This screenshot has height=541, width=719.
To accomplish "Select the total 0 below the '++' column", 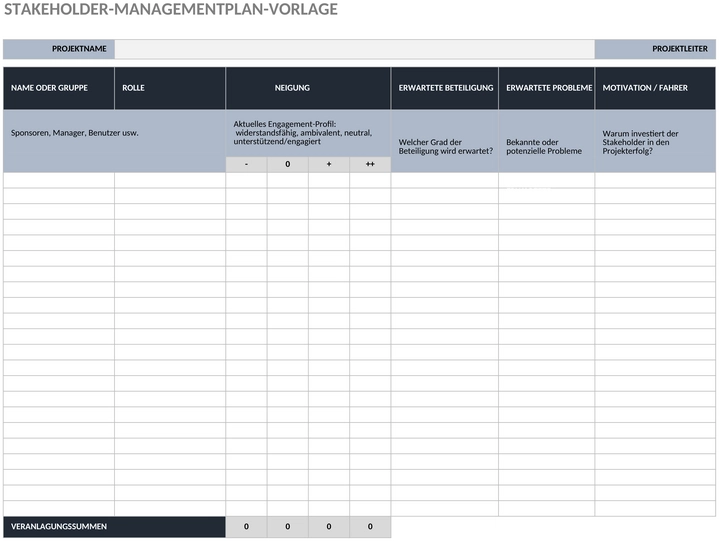I will [x=370, y=527].
